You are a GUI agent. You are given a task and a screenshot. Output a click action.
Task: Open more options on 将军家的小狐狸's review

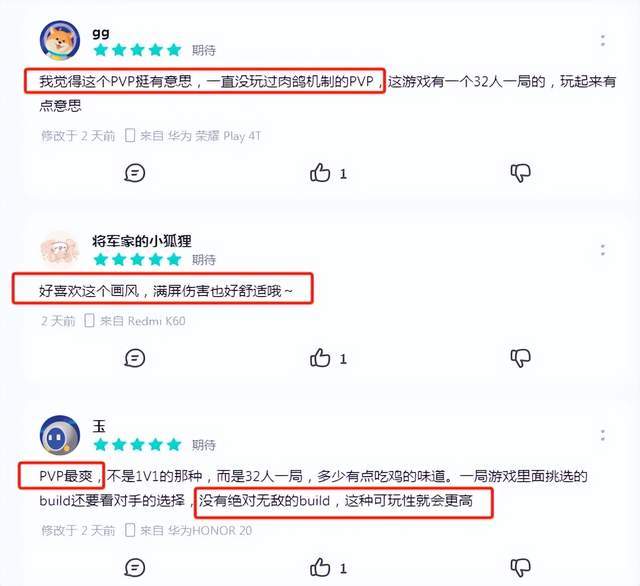pos(603,250)
